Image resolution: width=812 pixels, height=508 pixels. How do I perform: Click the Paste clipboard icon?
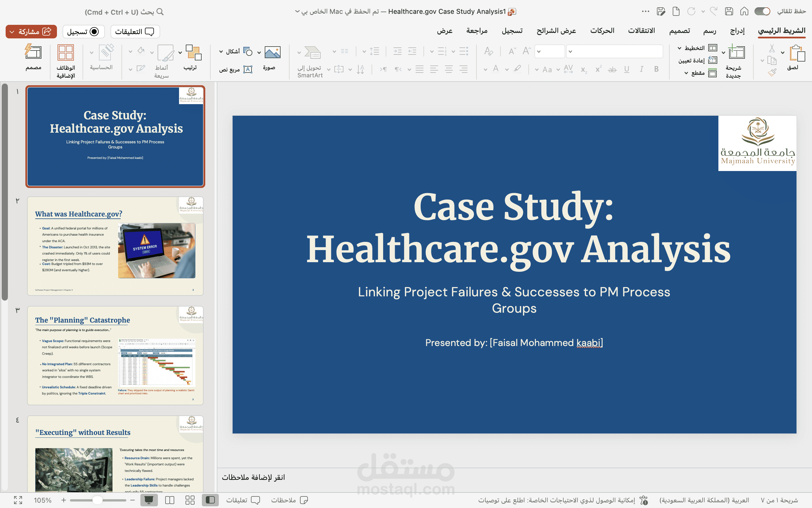797,54
